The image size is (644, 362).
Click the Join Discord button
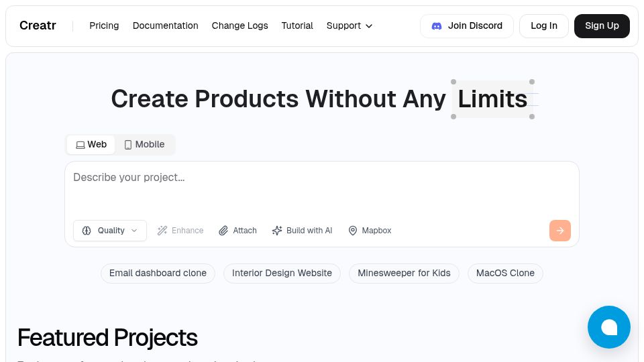point(467,26)
